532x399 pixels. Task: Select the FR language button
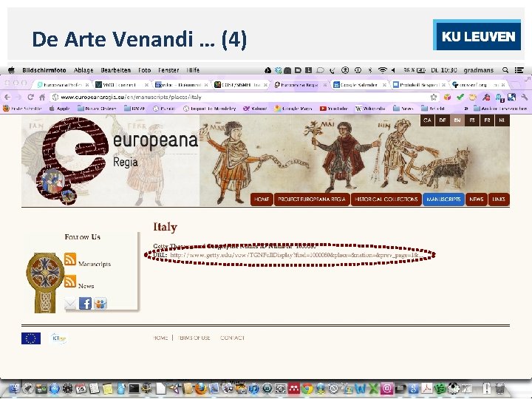click(487, 120)
